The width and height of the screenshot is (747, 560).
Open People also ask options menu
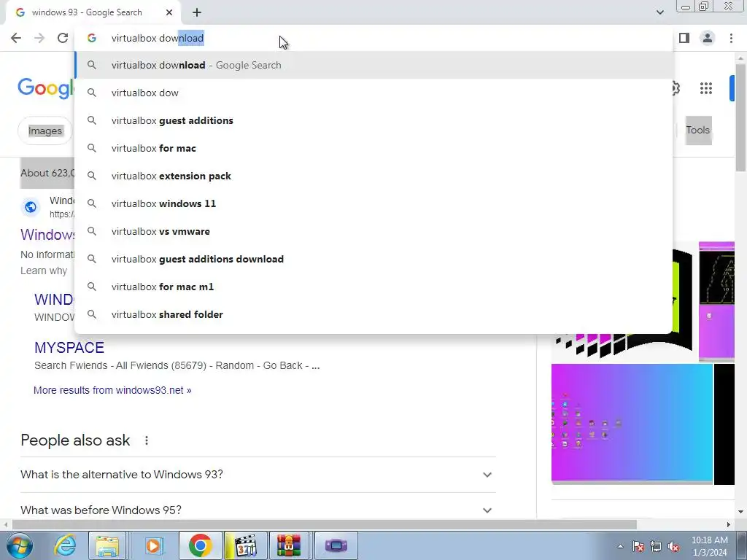(147, 440)
